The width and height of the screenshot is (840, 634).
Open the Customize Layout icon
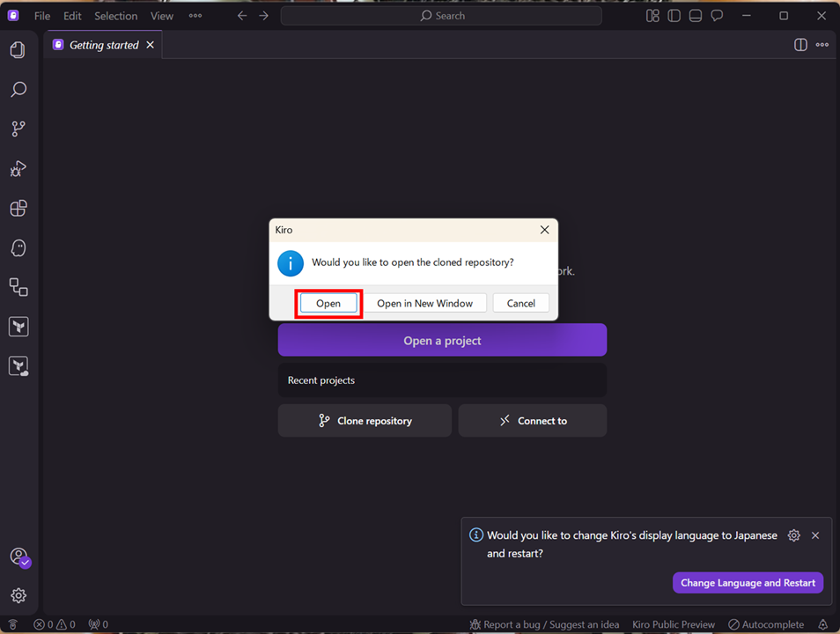(652, 16)
